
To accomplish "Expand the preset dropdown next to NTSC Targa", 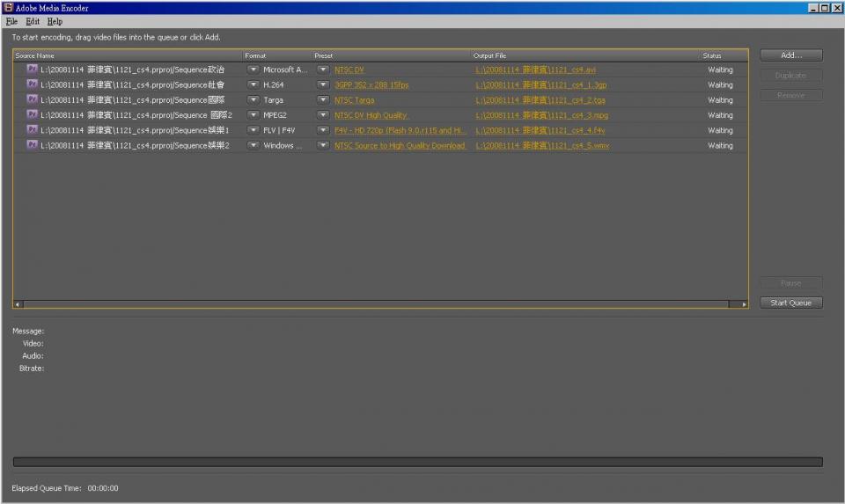I will 323,100.
